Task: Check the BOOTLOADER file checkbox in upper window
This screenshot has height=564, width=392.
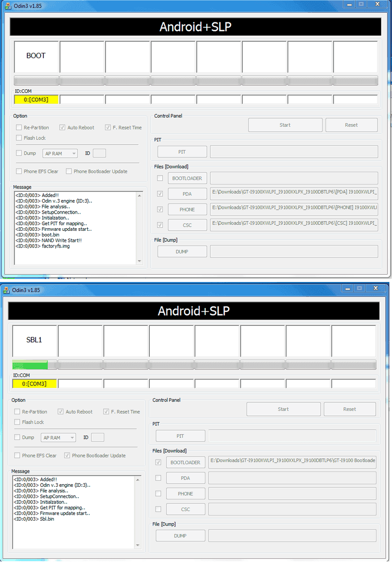Action: coord(160,178)
